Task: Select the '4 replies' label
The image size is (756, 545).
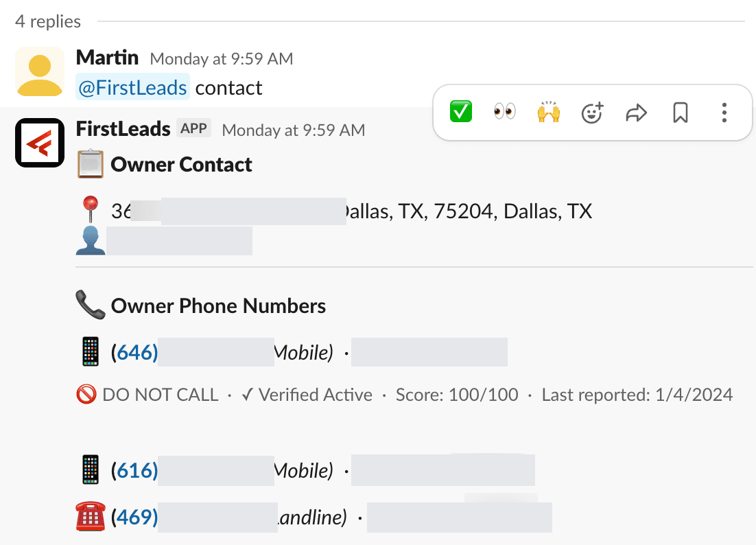Action: click(48, 22)
